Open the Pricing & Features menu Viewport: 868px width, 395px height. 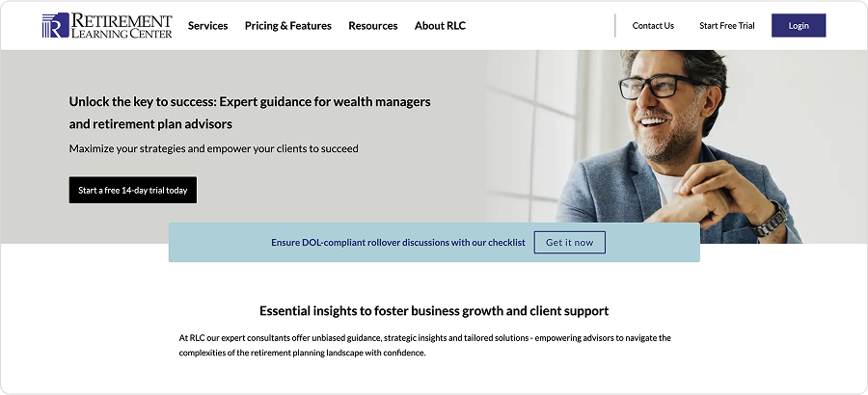tap(287, 26)
